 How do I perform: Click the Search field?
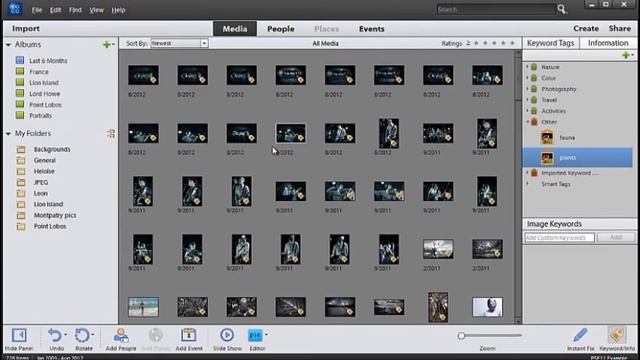click(x=496, y=9)
